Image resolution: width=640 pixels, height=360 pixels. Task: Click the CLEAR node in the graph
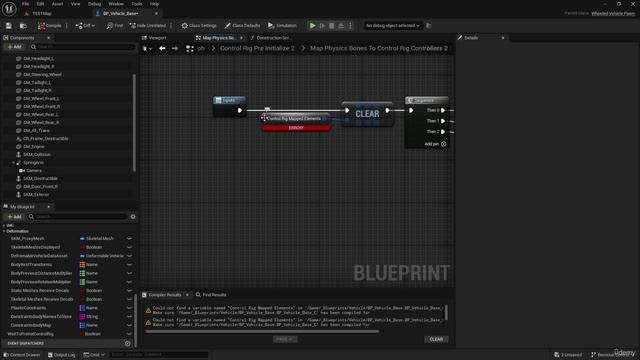coord(367,114)
